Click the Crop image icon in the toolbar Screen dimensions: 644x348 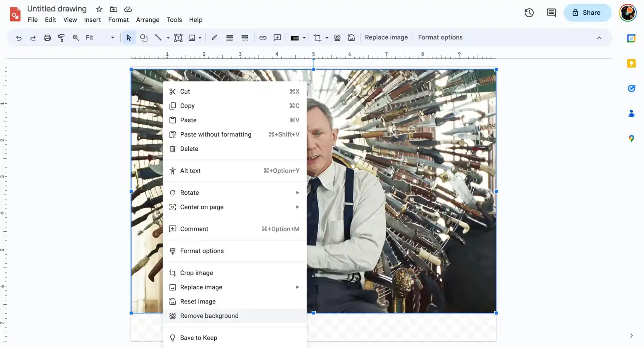pyautogui.click(x=317, y=38)
